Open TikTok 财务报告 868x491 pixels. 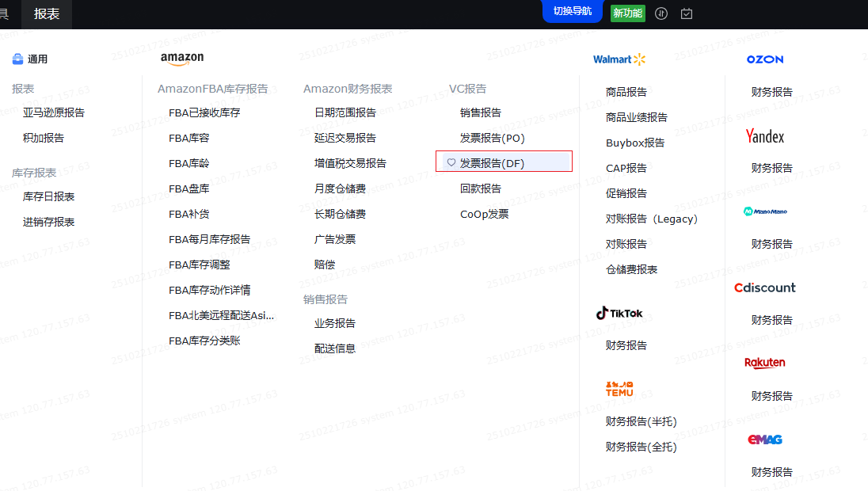point(626,345)
